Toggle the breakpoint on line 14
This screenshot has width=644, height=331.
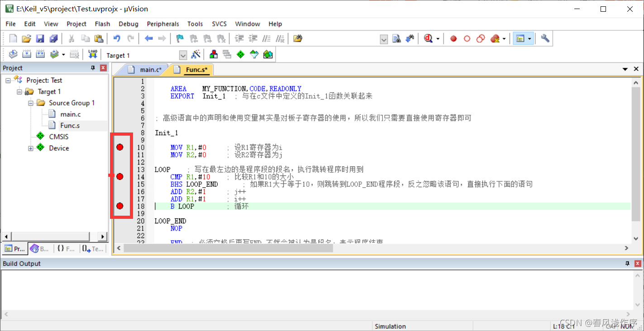120,176
